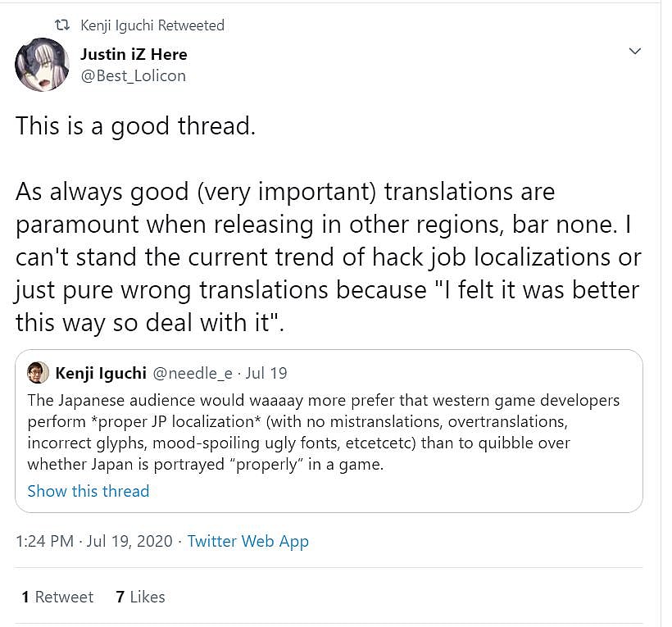Open the "Kenji Iguchi Retweeted" link
The width and height of the screenshot is (672, 627).
click(152, 25)
